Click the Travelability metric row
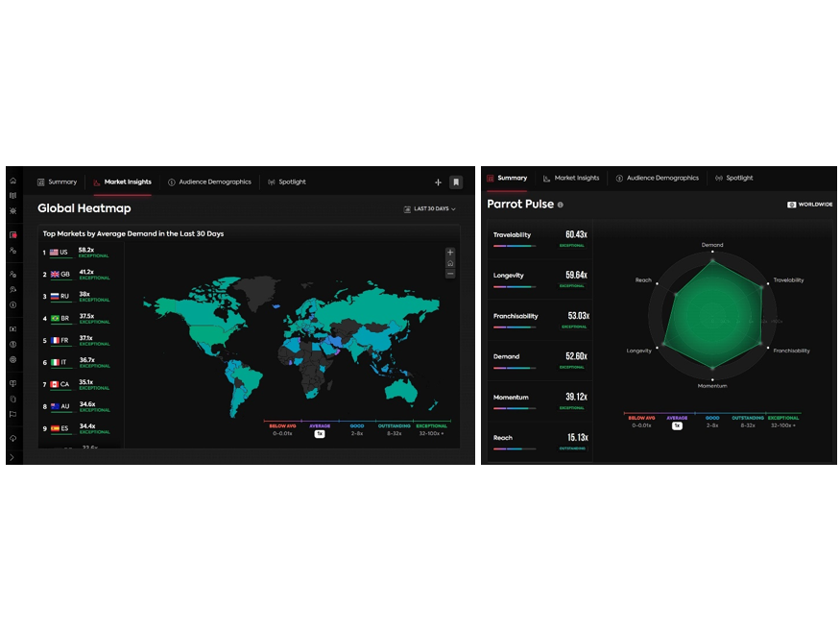Screen dimensions: 840x630 [x=540, y=237]
